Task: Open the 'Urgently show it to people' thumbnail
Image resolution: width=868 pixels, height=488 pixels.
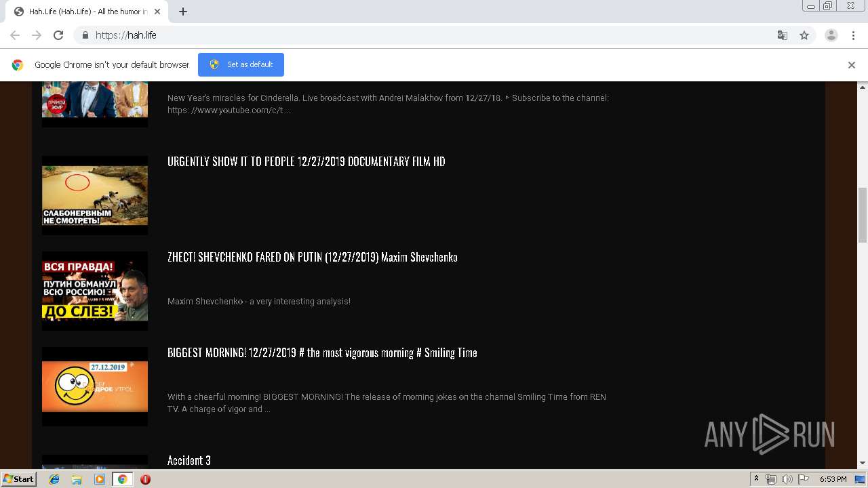Action: 95,196
